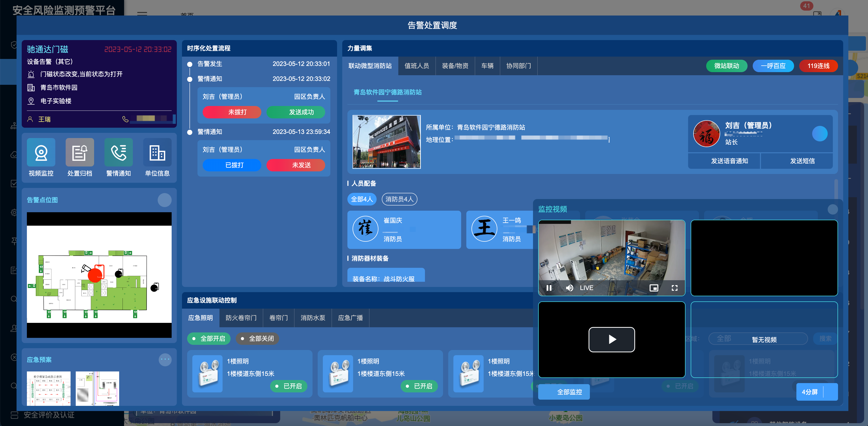Click the green 发送成功 status button

[x=296, y=112]
